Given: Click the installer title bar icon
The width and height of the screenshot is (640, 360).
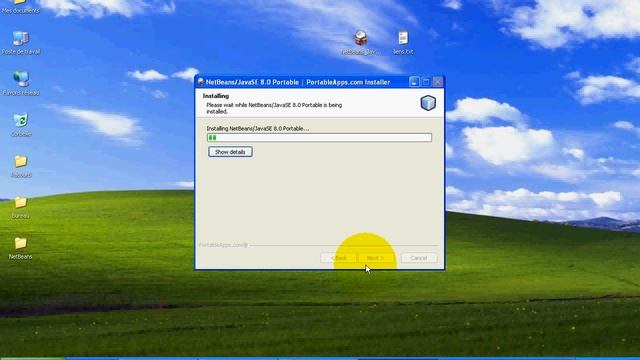Looking at the screenshot, I should click(x=200, y=82).
